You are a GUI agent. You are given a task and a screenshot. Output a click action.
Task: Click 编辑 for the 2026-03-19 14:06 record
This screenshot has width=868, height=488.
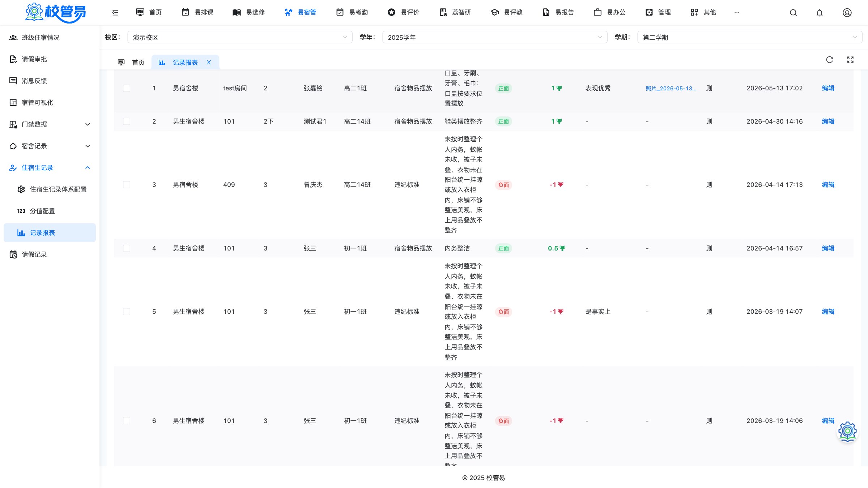coord(828,421)
